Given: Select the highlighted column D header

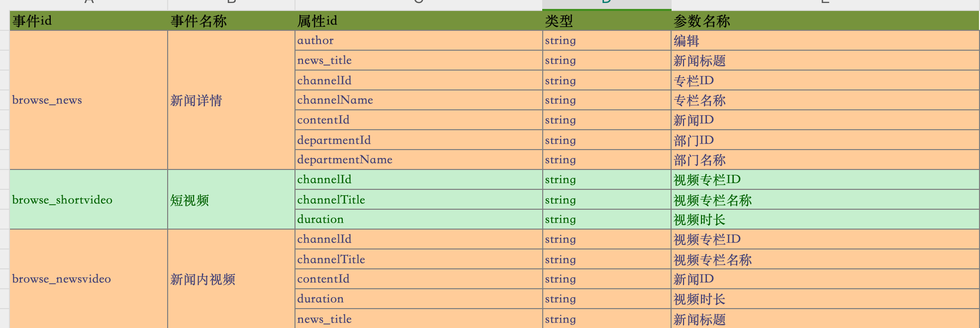Looking at the screenshot, I should [x=607, y=4].
